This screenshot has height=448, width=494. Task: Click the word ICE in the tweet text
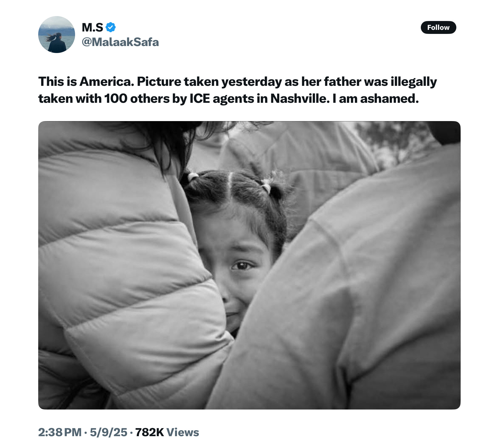[x=200, y=98]
